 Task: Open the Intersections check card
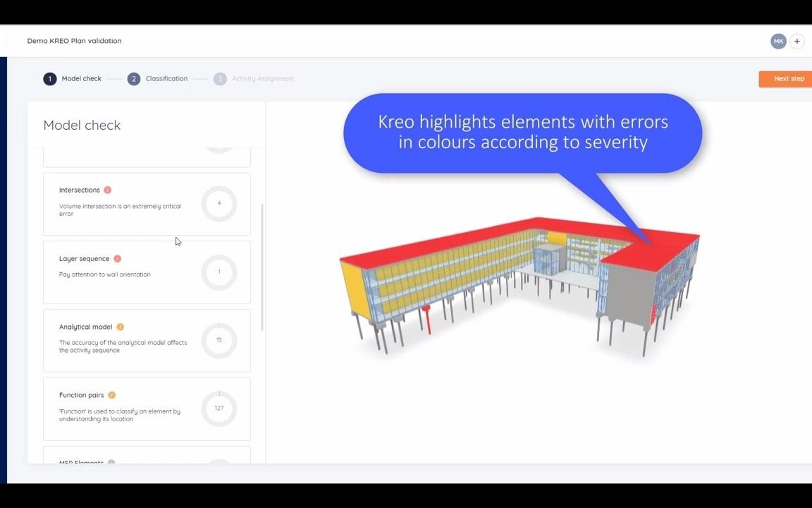147,204
